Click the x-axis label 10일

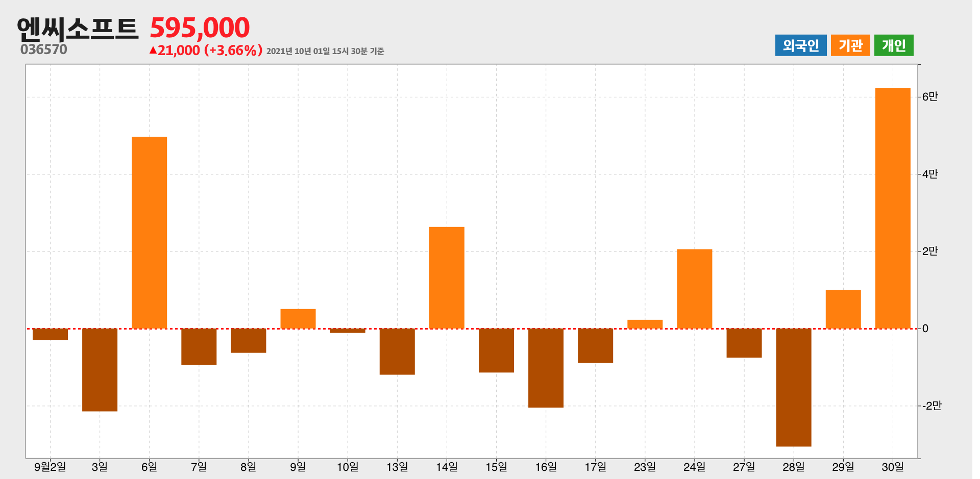point(348,467)
